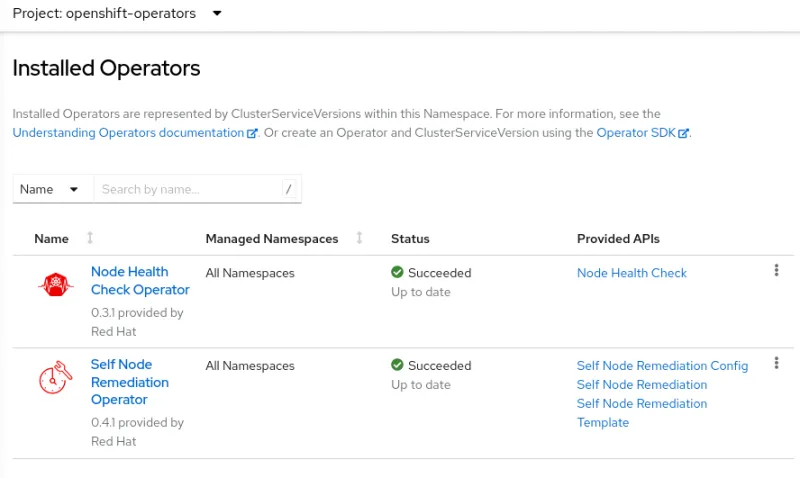Click the Provided APIs column header
The height and width of the screenshot is (478, 800).
tap(618, 239)
